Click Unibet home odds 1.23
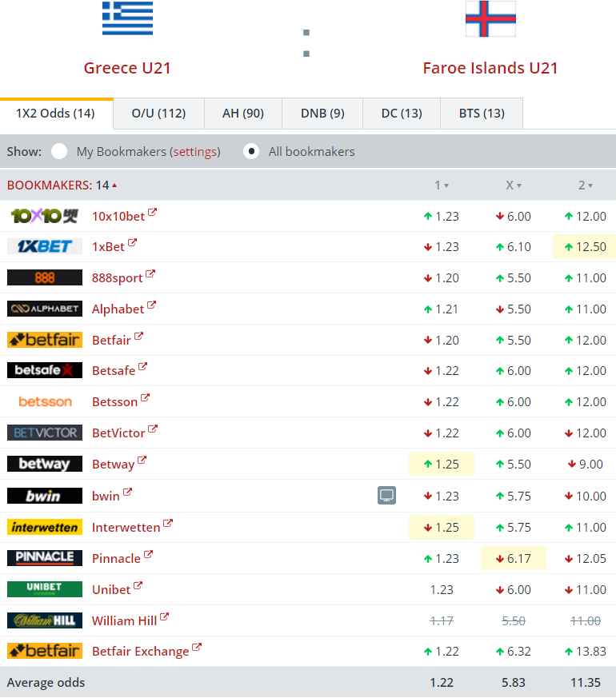Image resolution: width=616 pixels, height=698 pixels. pyautogui.click(x=442, y=590)
